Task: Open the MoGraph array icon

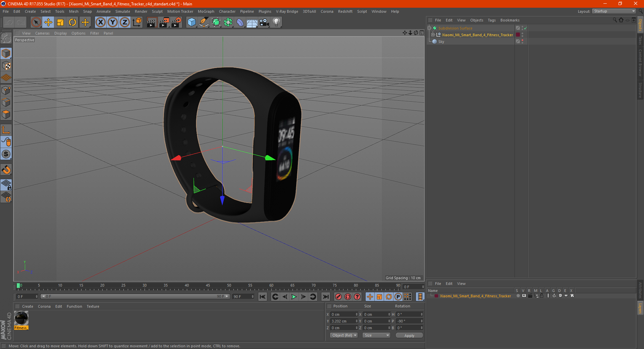Action: [228, 22]
